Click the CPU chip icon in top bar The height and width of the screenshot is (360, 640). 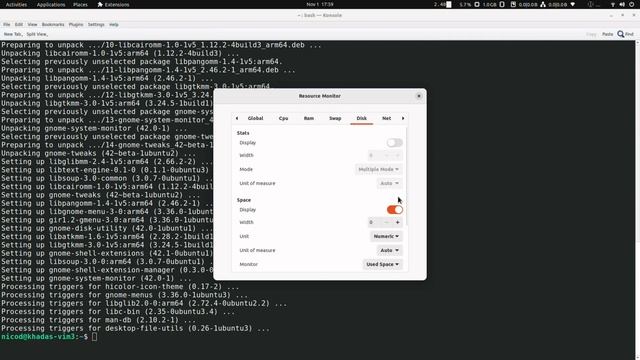coord(477,4)
